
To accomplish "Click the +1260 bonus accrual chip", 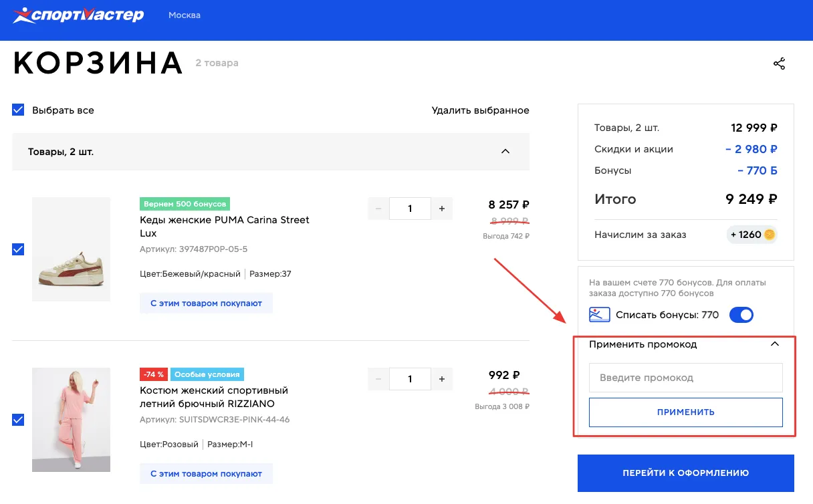I will click(x=752, y=235).
